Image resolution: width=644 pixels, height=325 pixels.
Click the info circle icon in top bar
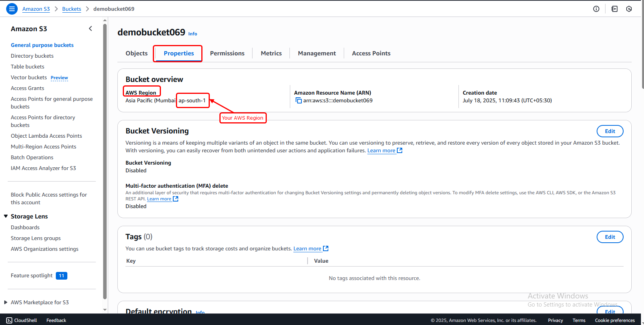click(x=596, y=9)
